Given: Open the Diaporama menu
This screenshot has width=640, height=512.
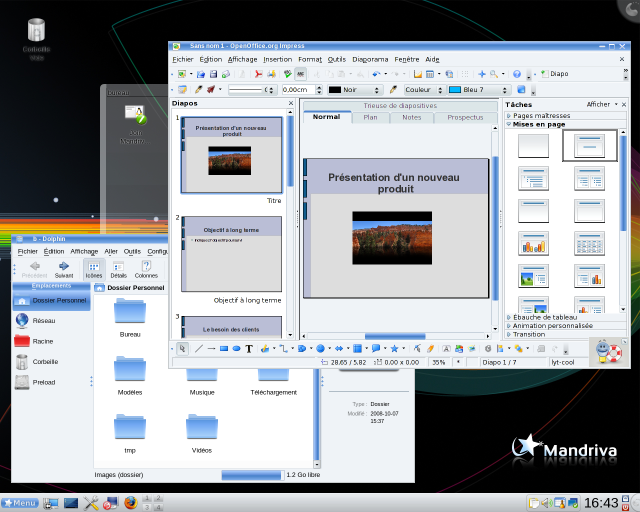Looking at the screenshot, I should click(x=370, y=60).
